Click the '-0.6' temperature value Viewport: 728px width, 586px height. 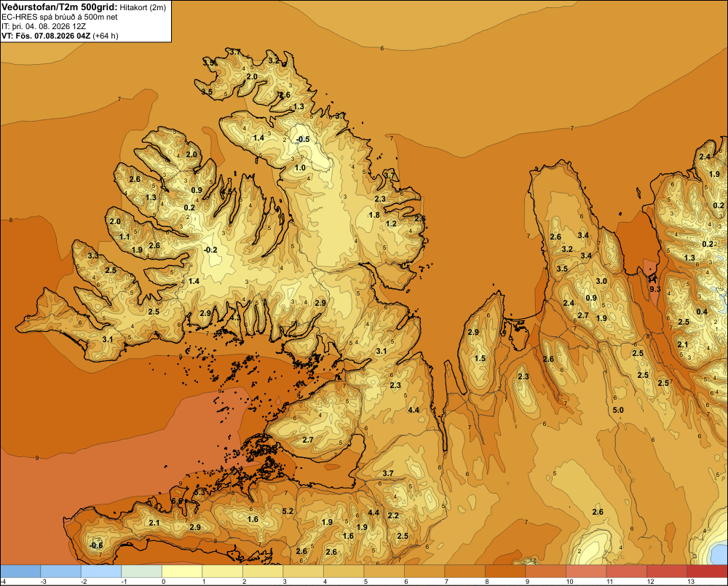point(96,545)
